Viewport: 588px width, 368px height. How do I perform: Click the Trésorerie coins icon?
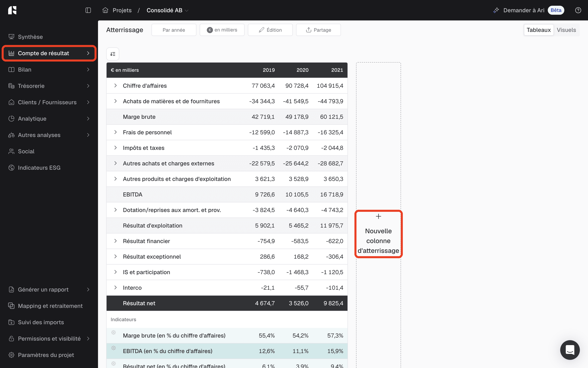[x=11, y=86]
